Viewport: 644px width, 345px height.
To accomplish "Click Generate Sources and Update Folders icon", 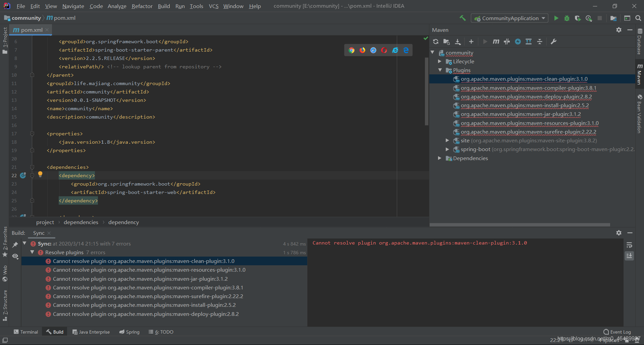I will (x=446, y=42).
